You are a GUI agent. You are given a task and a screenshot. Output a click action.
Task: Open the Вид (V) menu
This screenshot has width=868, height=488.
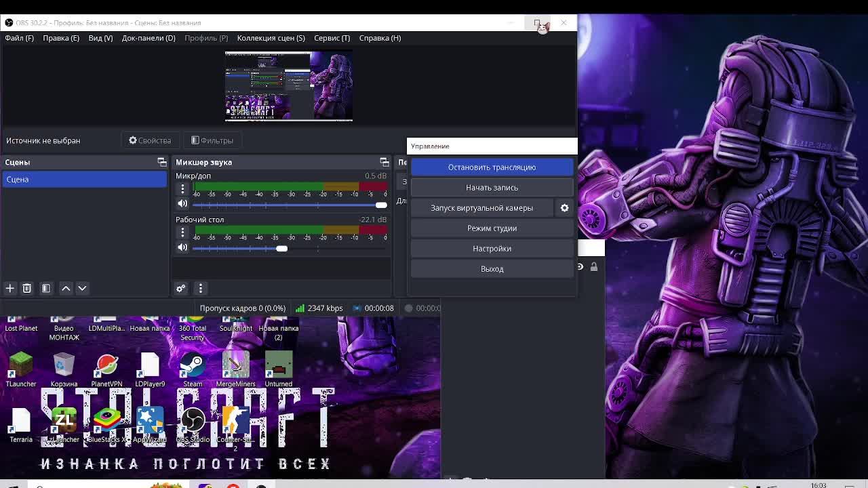[100, 38]
